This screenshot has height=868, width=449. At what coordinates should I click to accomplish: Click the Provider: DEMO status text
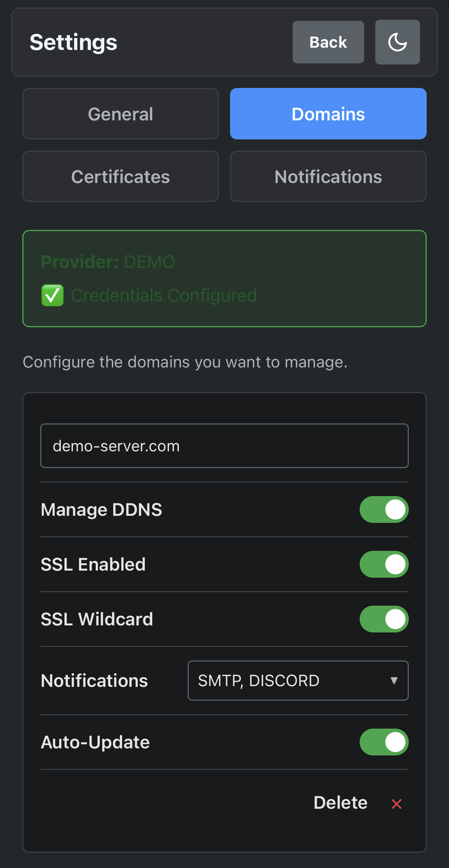click(x=108, y=262)
